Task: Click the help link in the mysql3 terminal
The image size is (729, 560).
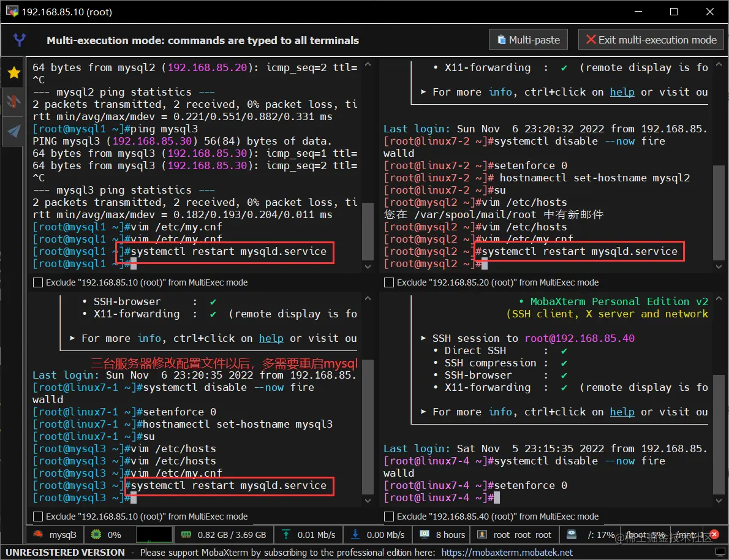Action: pyautogui.click(x=271, y=338)
